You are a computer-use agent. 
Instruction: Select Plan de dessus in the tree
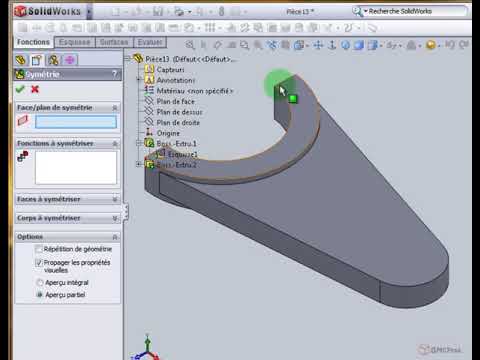tap(179, 112)
